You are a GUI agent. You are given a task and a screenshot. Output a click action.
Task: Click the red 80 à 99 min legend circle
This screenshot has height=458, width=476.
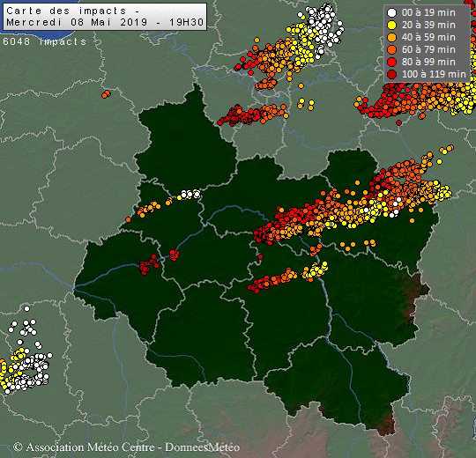pyautogui.click(x=392, y=62)
